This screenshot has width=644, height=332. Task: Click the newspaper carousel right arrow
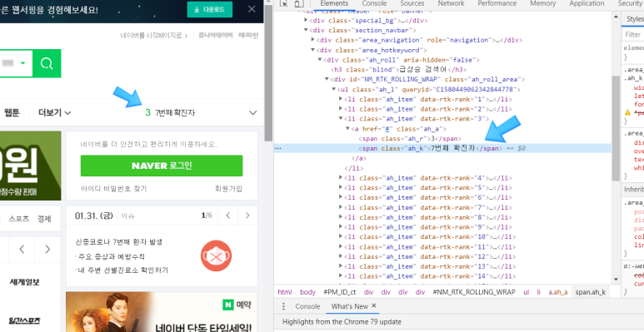(47, 249)
